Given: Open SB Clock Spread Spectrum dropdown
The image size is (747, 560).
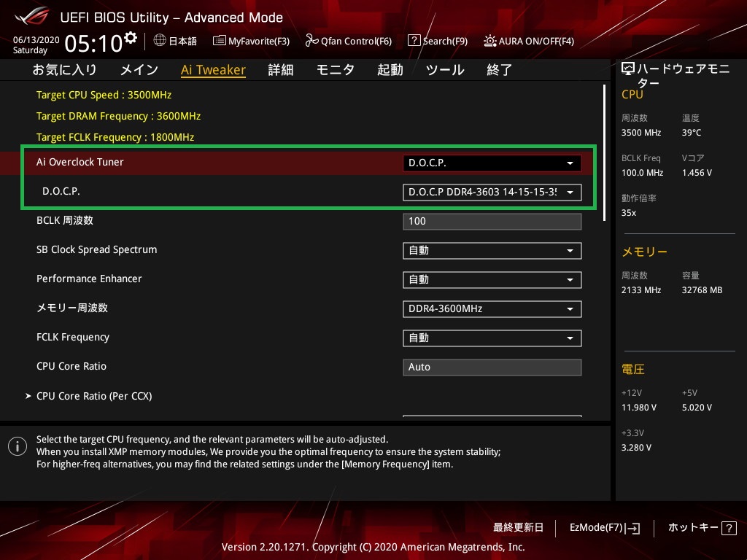Looking at the screenshot, I should (x=492, y=251).
